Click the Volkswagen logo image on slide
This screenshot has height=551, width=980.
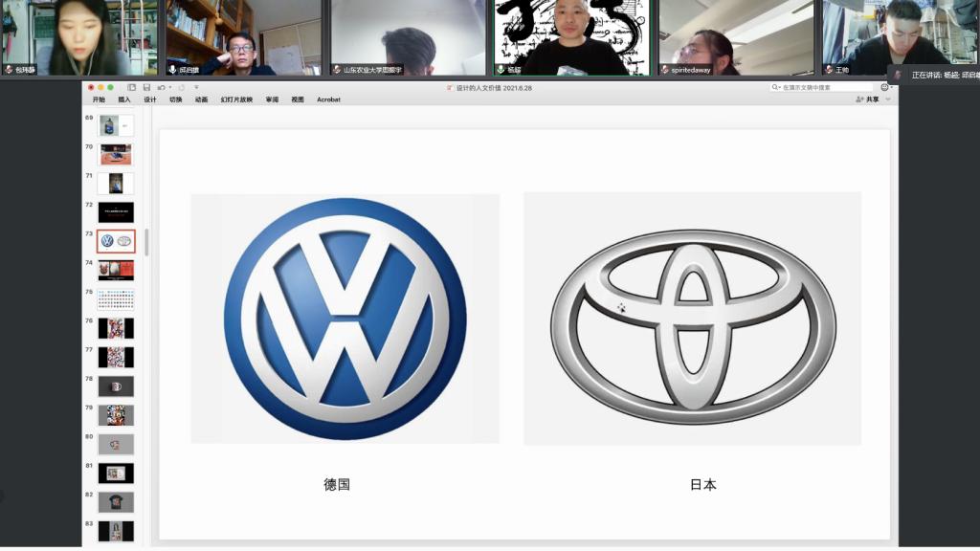point(345,319)
